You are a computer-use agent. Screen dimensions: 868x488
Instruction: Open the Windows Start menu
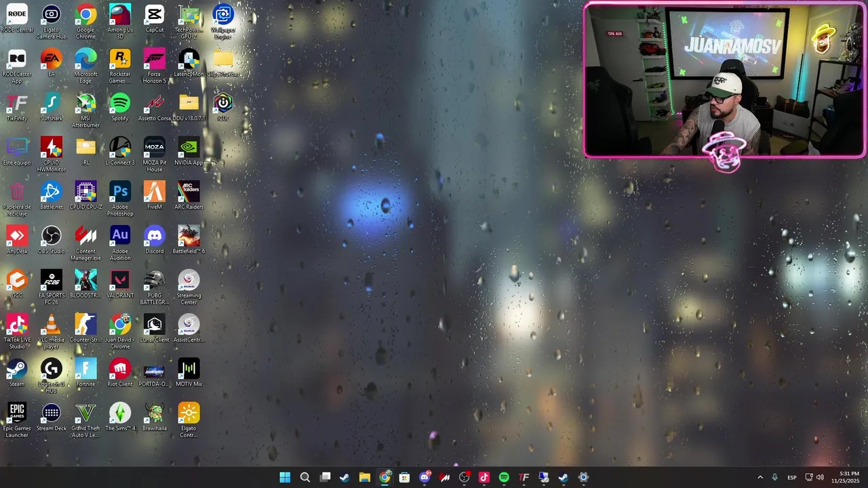(x=285, y=477)
